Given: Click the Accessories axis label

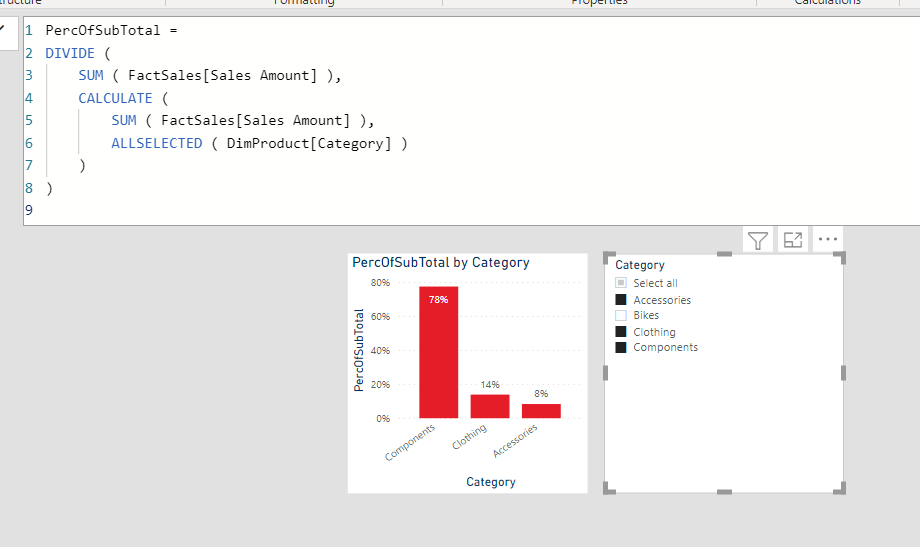Looking at the screenshot, I should [515, 440].
